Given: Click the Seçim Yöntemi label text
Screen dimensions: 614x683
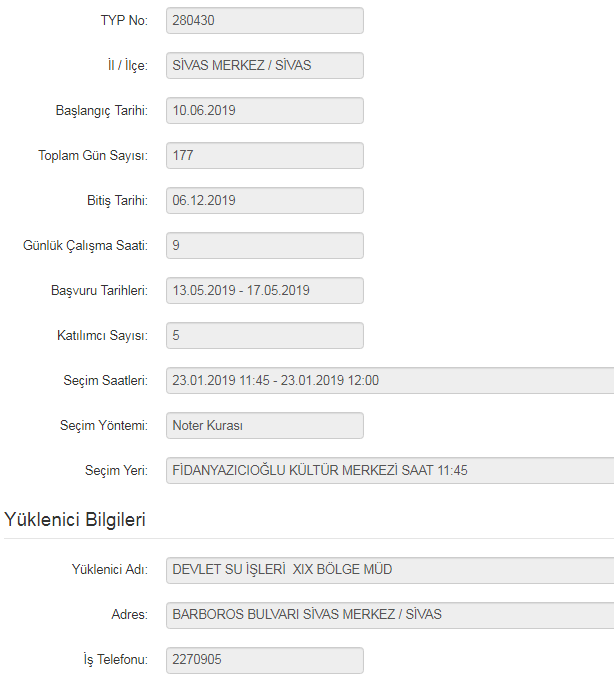Looking at the screenshot, I should 104,425.
